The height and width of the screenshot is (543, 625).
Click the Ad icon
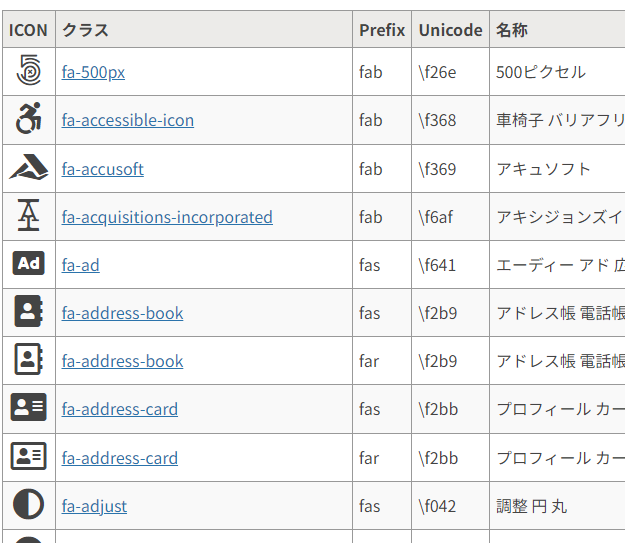click(29, 263)
